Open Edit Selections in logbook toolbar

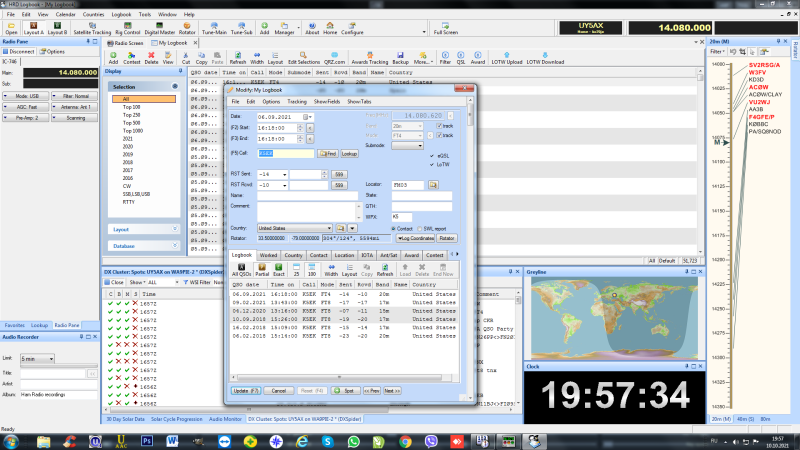[x=304, y=58]
